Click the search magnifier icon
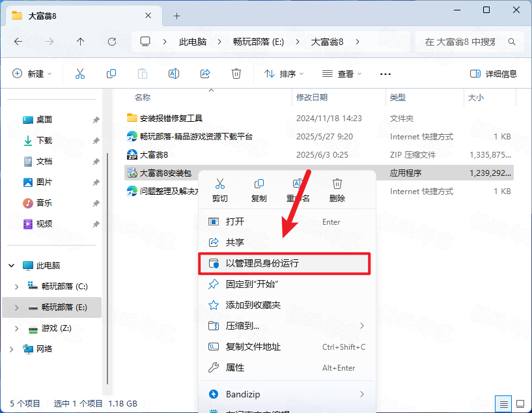 click(512, 42)
